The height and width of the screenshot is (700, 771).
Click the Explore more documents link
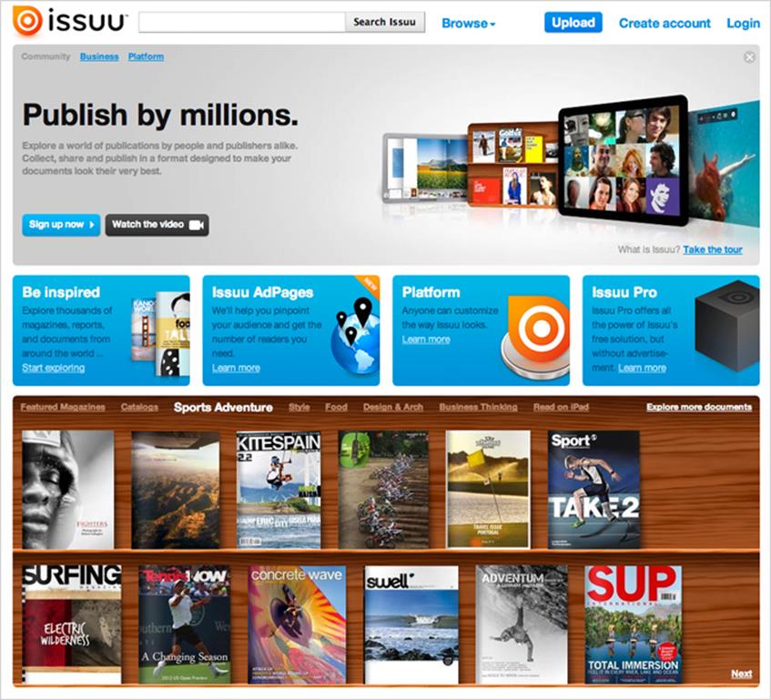699,407
